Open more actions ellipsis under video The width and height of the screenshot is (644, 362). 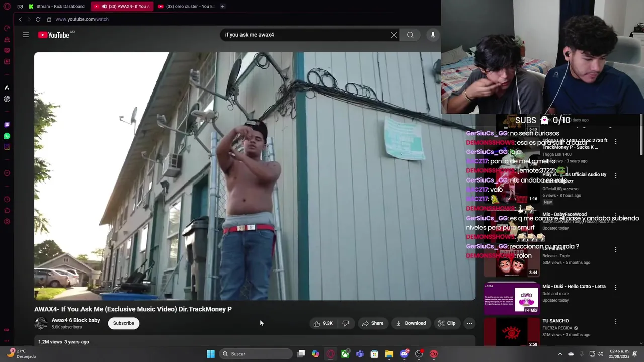click(469, 323)
